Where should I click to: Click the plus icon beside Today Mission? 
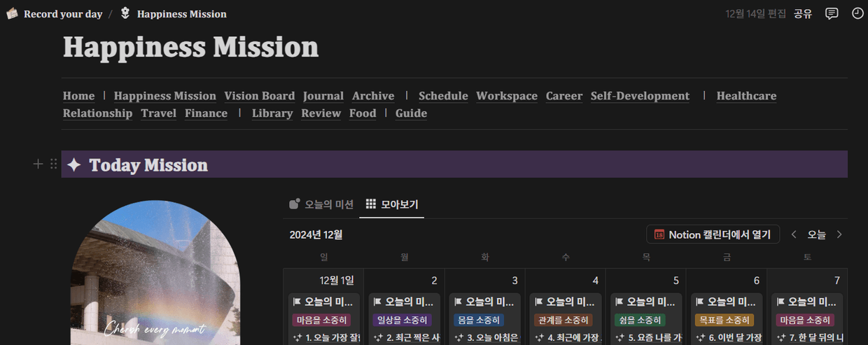click(x=38, y=164)
